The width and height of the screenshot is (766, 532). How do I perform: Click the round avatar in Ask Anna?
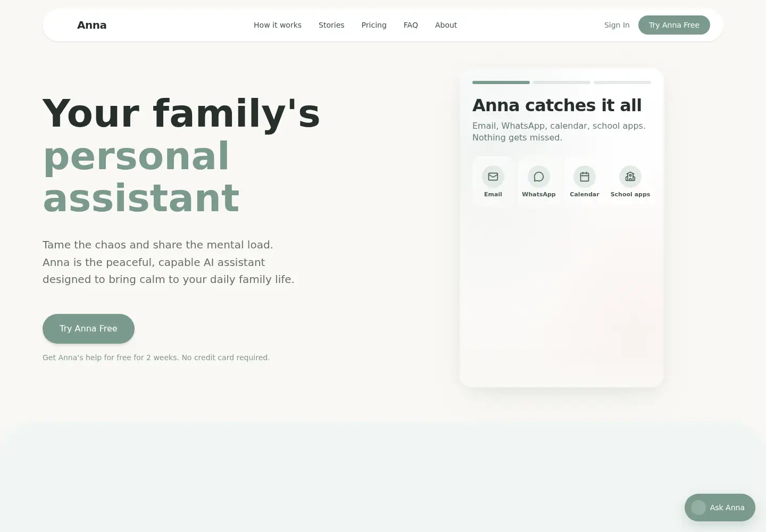pos(698,508)
